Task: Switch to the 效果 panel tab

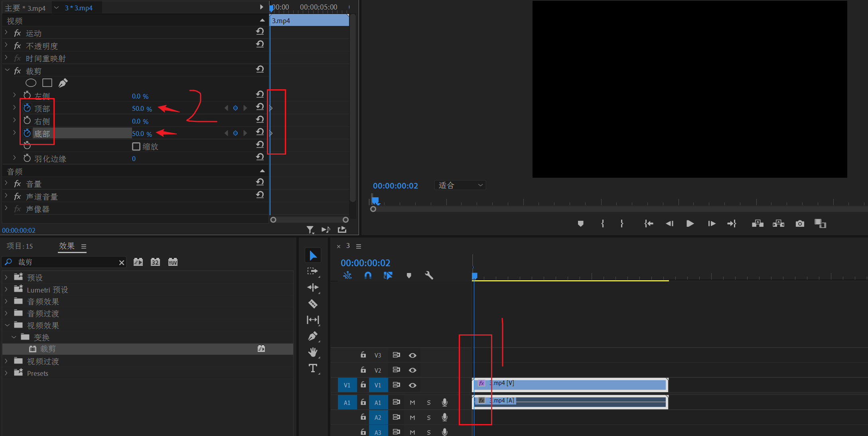Action: 67,246
